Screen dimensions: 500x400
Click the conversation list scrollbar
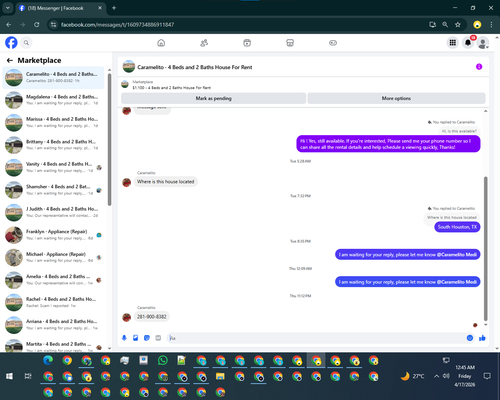[109, 139]
